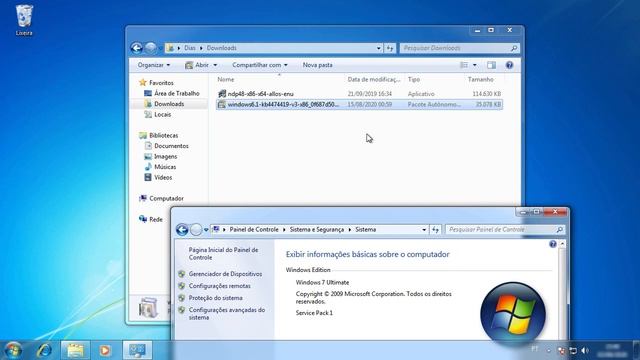Select file ndp48-x86-x64-allos-enu
This screenshot has height=360, width=640.
tap(359, 93)
